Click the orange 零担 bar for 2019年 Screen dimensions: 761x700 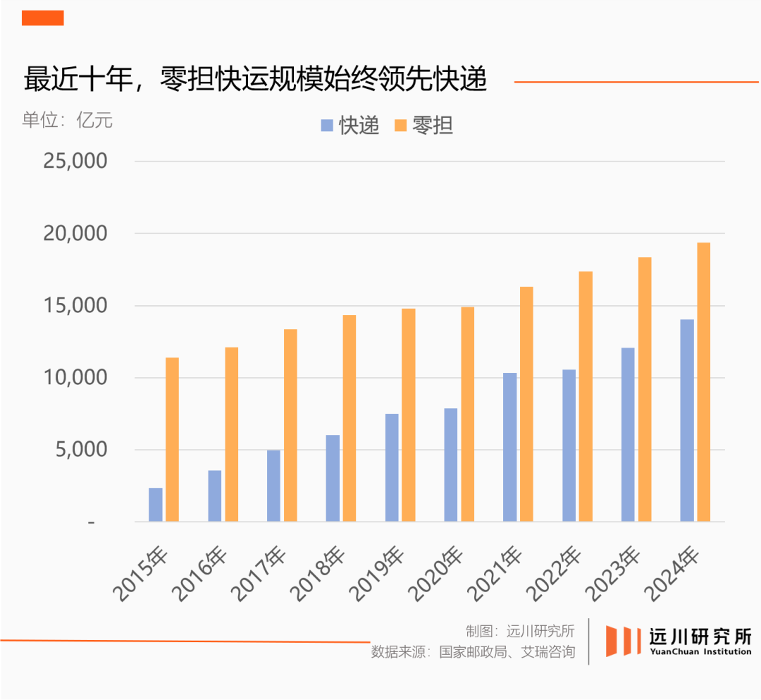click(409, 415)
